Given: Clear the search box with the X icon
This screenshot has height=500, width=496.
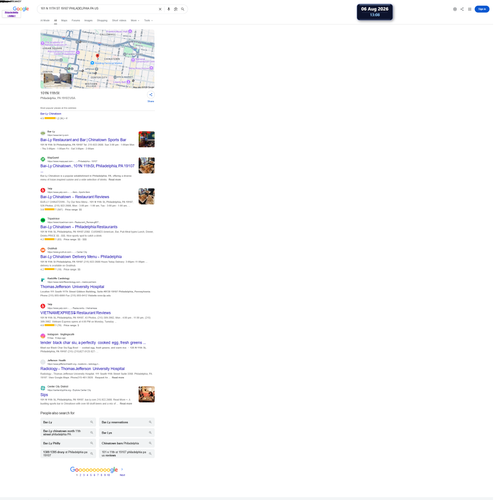Looking at the screenshot, I should click(160, 9).
